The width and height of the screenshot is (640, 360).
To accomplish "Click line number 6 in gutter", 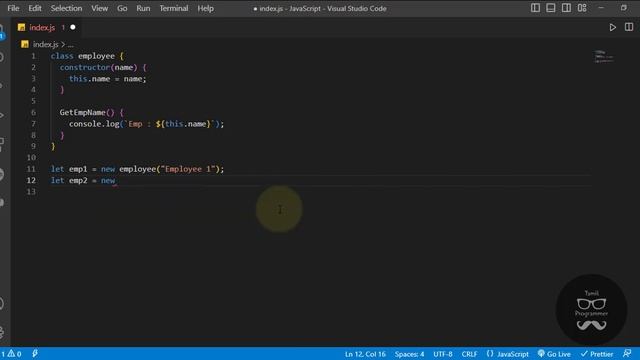I will (33, 112).
